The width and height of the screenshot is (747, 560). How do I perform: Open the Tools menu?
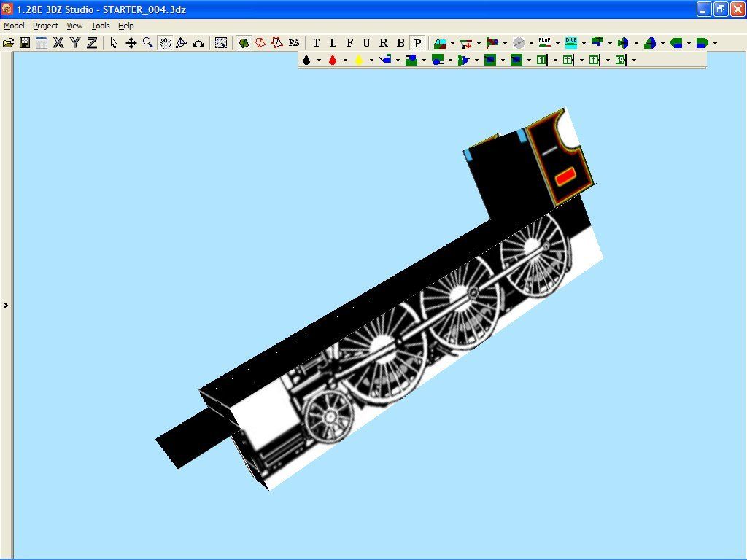(x=101, y=26)
